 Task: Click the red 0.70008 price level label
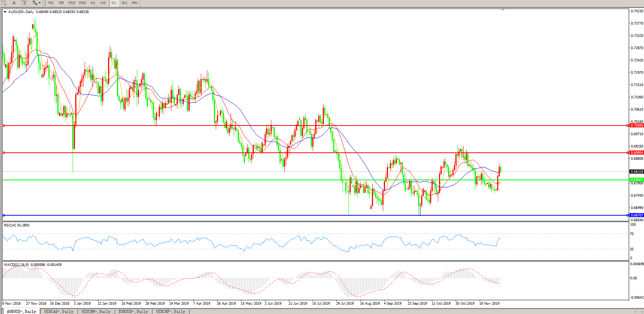pyautogui.click(x=637, y=126)
